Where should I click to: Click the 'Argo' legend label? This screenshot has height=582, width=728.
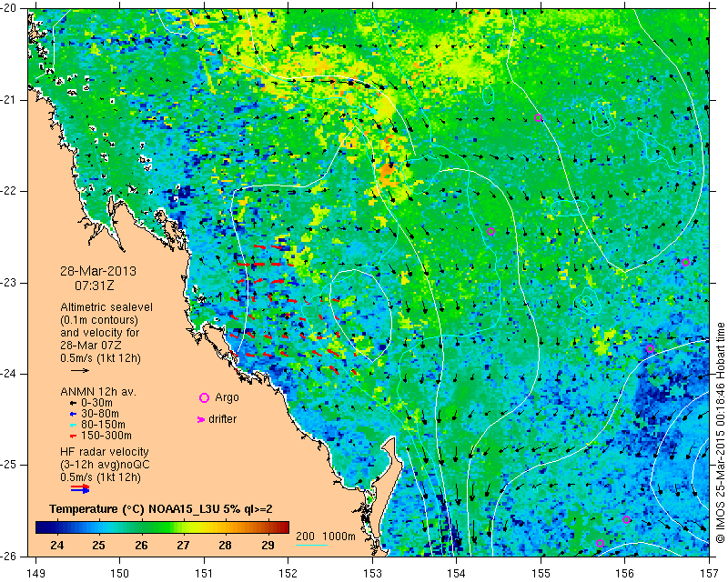[x=227, y=397]
